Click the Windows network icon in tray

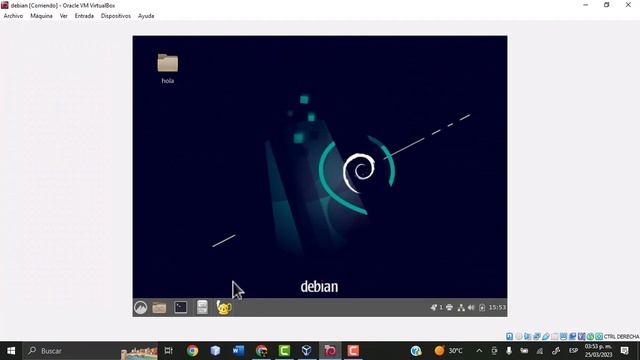(x=540, y=351)
